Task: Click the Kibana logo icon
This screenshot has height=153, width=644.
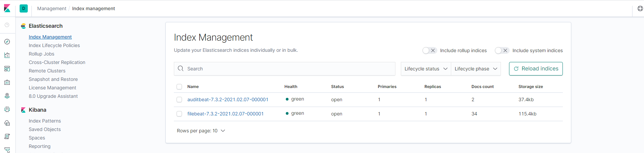Action: 7,8
